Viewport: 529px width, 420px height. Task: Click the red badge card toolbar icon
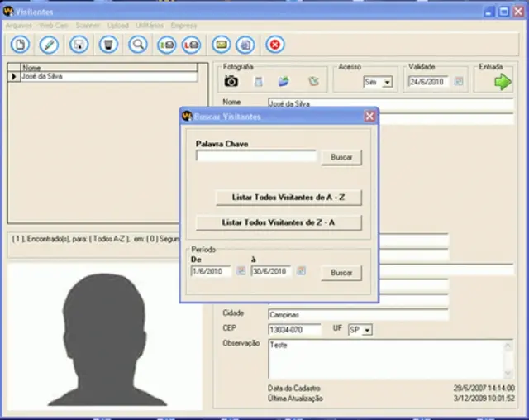pyautogui.click(x=192, y=44)
